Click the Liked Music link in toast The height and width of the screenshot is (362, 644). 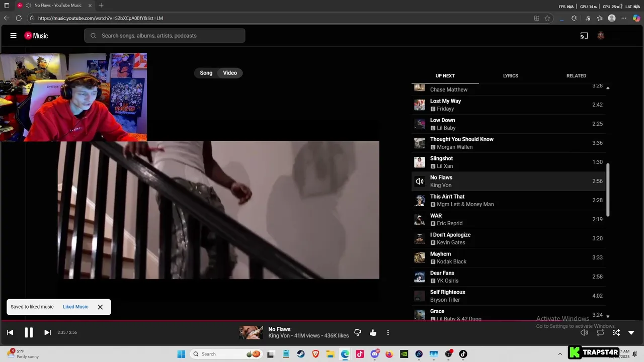(x=75, y=307)
